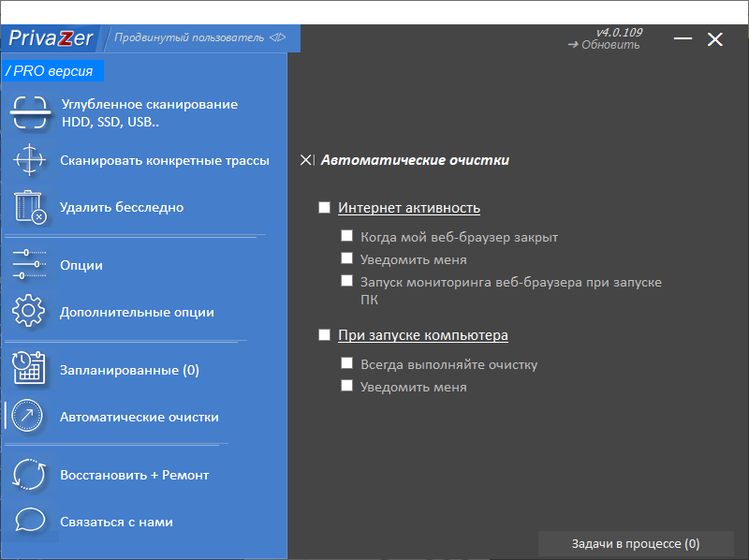
Task: Open the Продвинутый пользователь mode selector
Action: 199,38
